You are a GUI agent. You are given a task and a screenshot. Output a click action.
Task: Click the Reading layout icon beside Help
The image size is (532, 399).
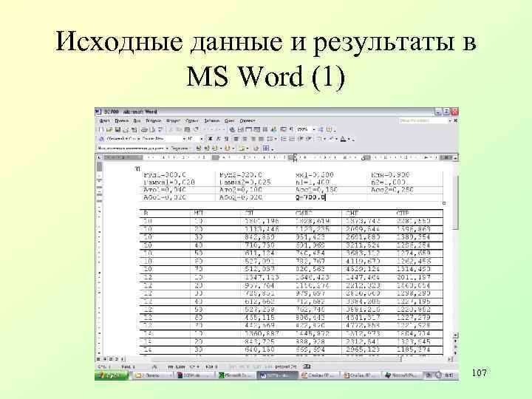coord(329,129)
